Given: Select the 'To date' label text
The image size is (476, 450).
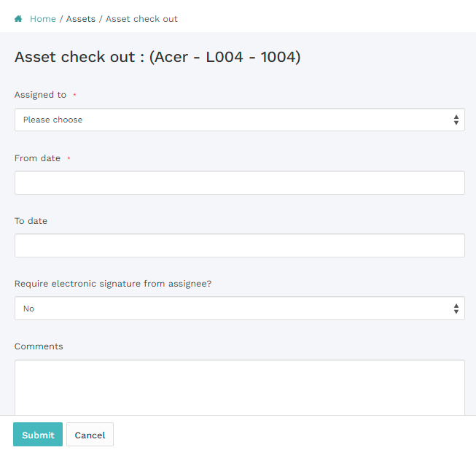Looking at the screenshot, I should click(31, 221).
